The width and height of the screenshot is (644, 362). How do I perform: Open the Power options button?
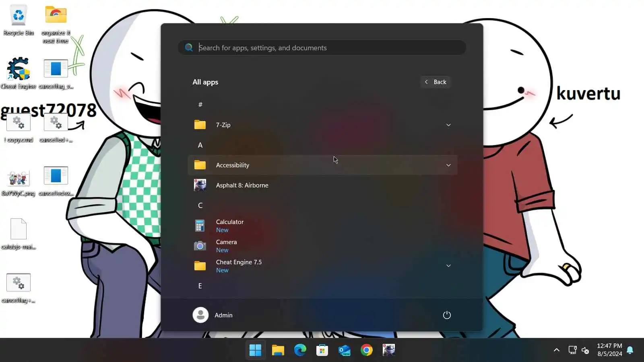[447, 315]
